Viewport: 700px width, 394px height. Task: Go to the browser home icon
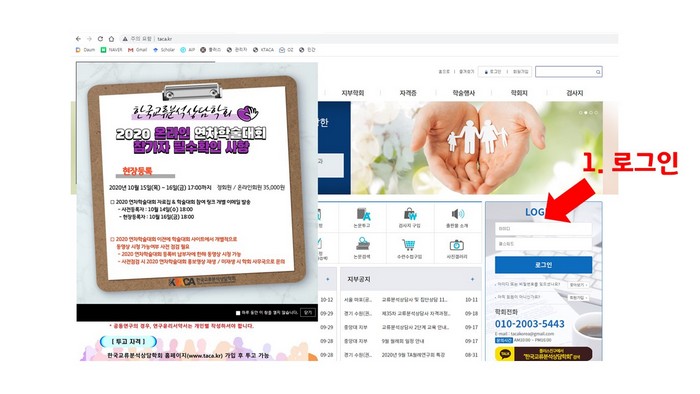pyautogui.click(x=111, y=39)
